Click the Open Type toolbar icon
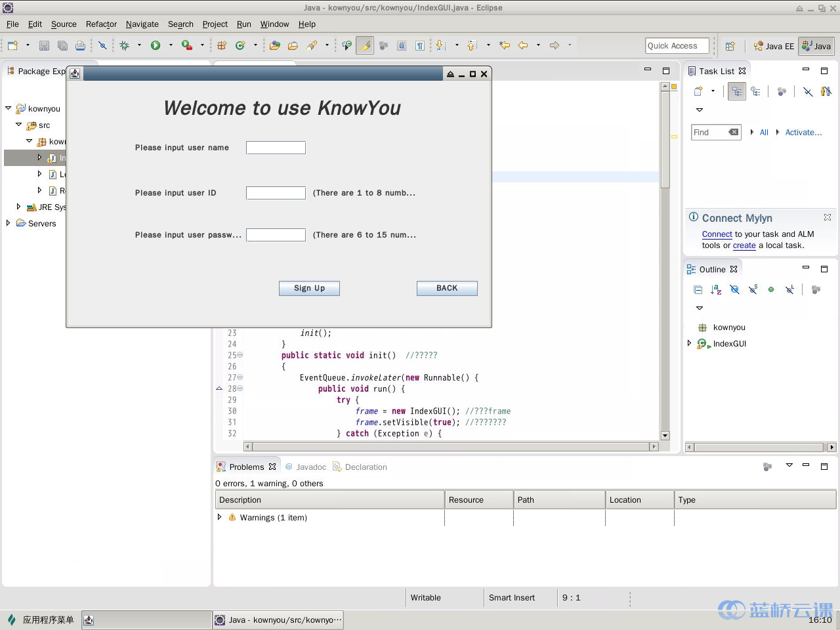840x630 pixels. [275, 45]
